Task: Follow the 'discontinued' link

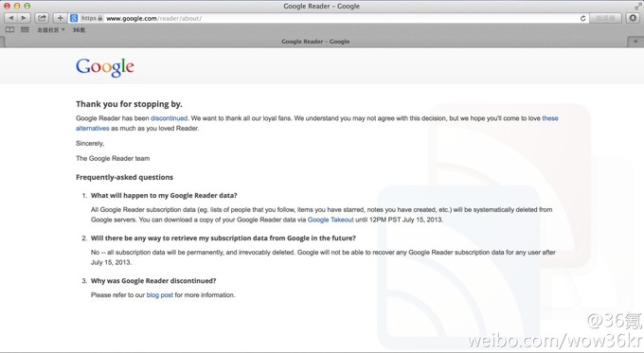Action: pyautogui.click(x=169, y=118)
